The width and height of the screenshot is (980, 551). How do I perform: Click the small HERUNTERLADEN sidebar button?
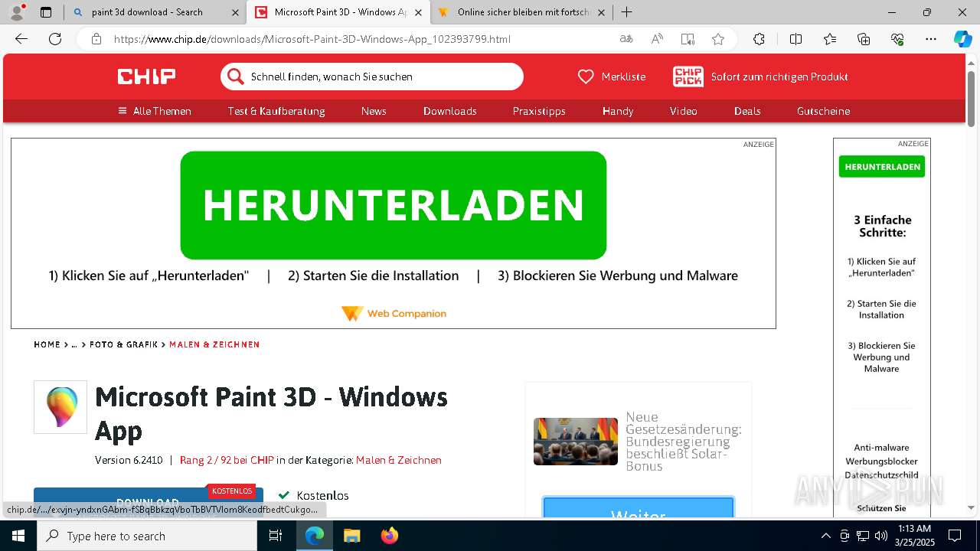[882, 166]
